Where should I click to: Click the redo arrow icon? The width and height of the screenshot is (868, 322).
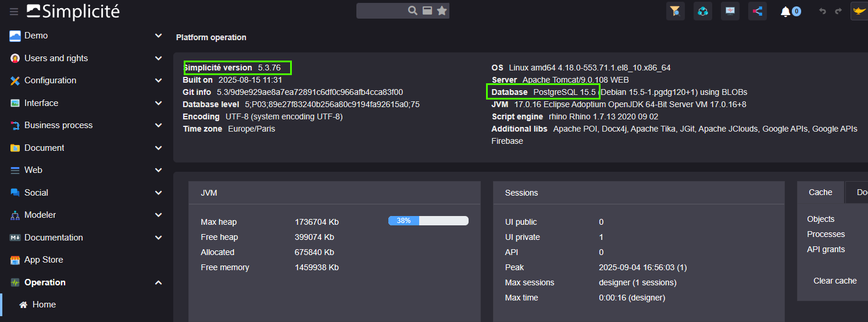point(838,11)
